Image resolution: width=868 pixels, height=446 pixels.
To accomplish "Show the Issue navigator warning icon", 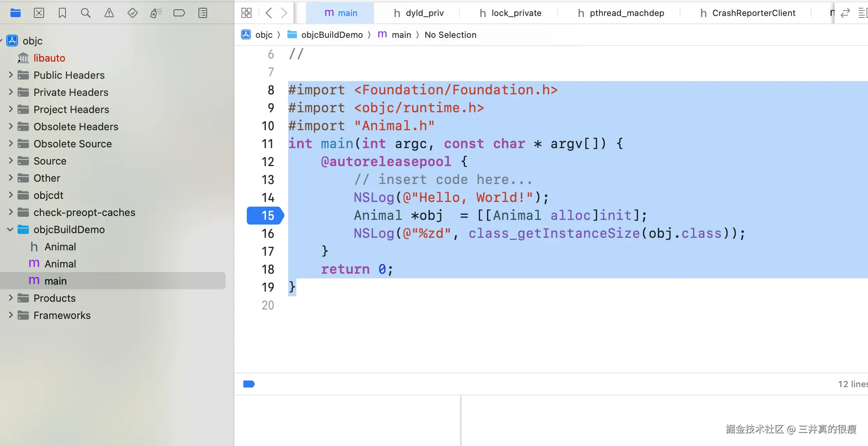I will click(x=109, y=13).
